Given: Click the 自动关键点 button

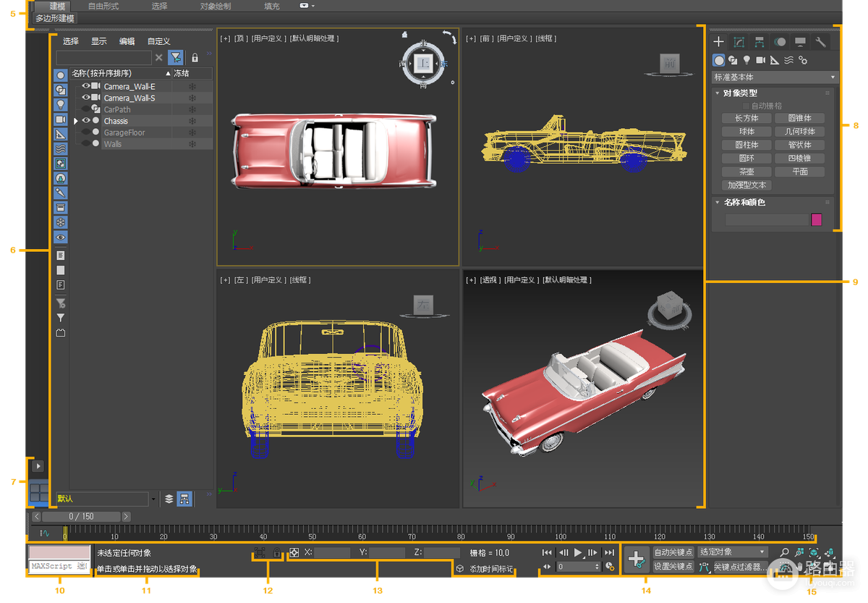Looking at the screenshot, I should tap(673, 552).
